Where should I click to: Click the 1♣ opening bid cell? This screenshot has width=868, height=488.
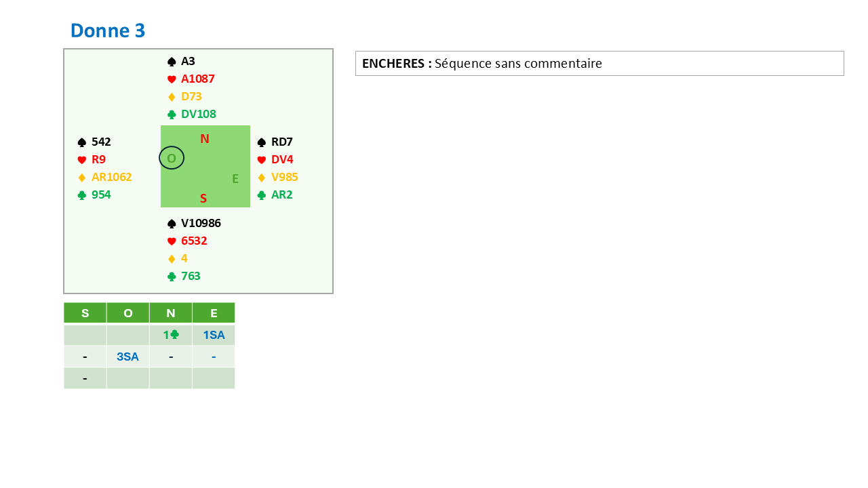pos(170,335)
